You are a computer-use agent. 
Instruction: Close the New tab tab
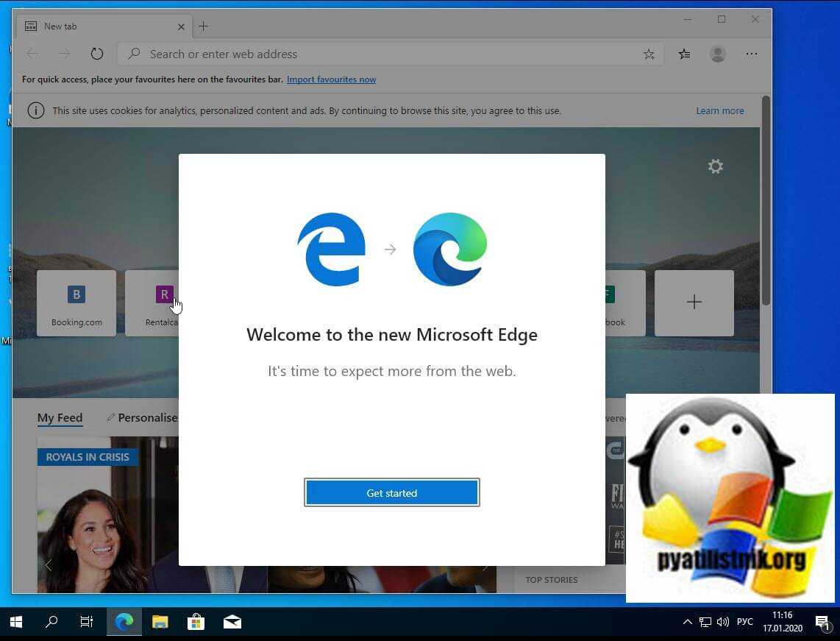pyautogui.click(x=181, y=26)
